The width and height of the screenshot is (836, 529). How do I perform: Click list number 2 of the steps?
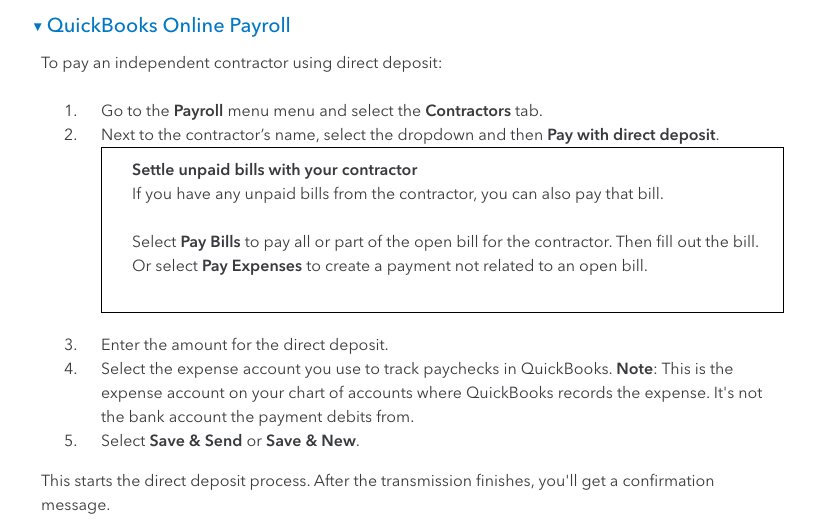click(70, 135)
